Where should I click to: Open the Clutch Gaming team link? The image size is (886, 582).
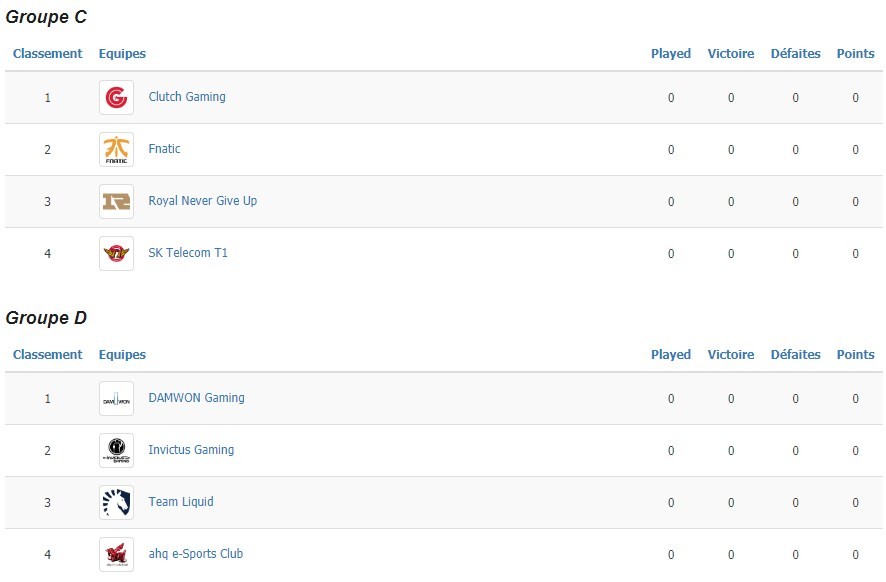pyautogui.click(x=187, y=97)
